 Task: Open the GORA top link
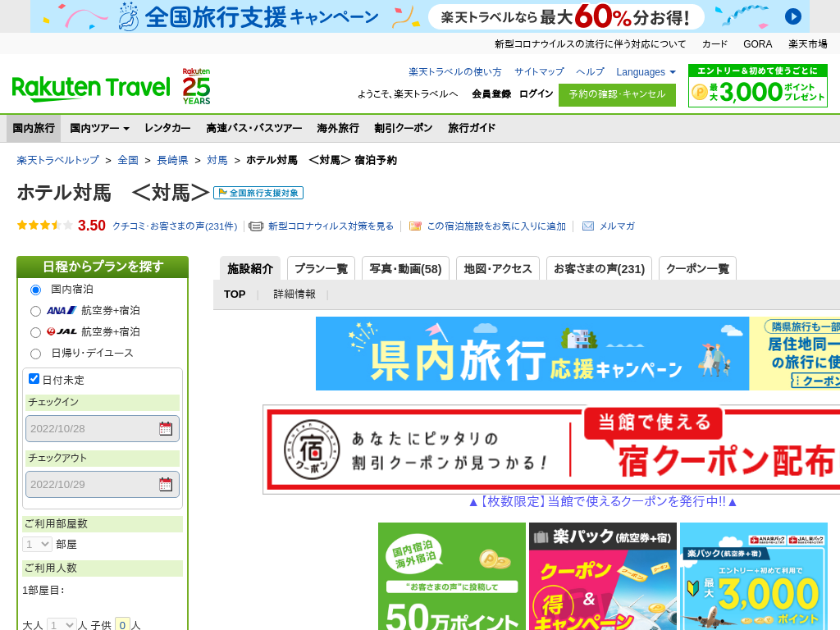(757, 44)
